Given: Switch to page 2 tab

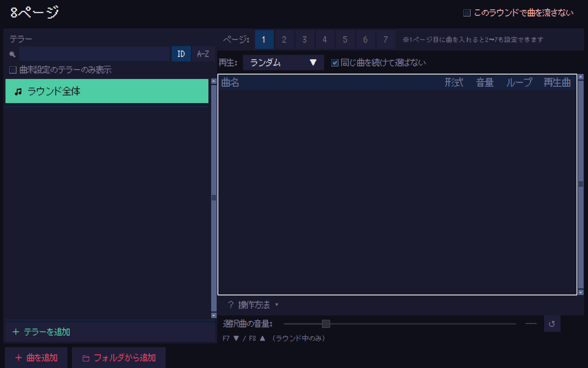Looking at the screenshot, I should [x=284, y=39].
